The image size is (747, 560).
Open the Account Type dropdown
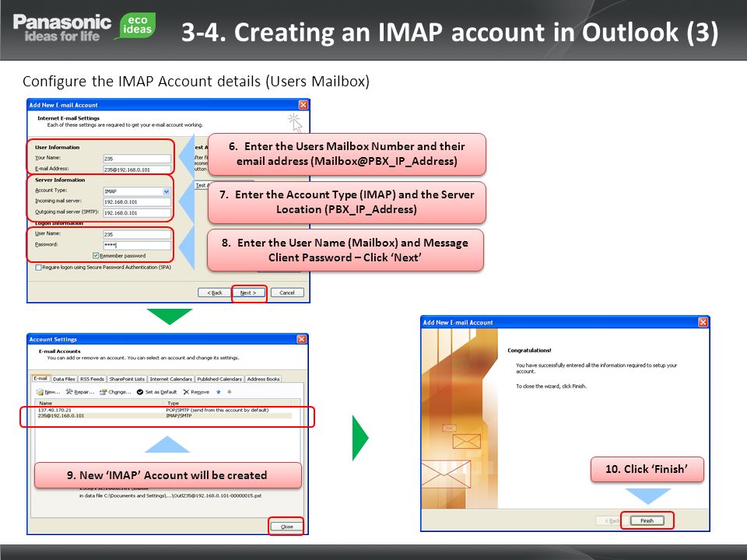point(167,191)
